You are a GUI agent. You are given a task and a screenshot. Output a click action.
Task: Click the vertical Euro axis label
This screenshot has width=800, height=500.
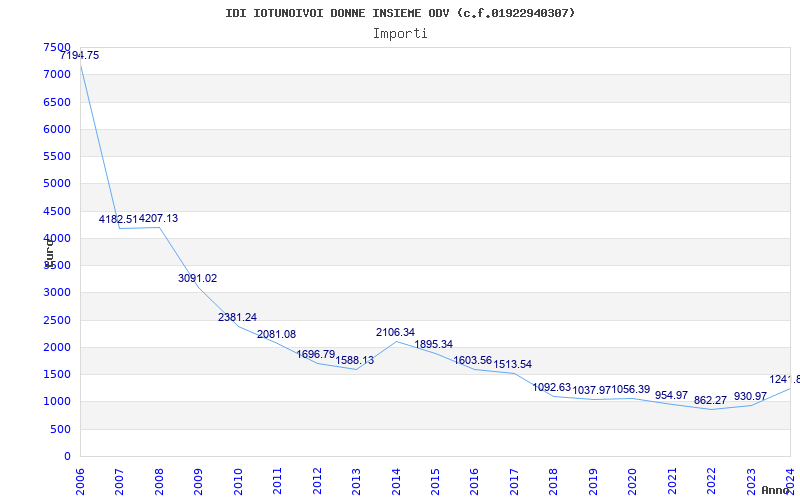(48, 253)
